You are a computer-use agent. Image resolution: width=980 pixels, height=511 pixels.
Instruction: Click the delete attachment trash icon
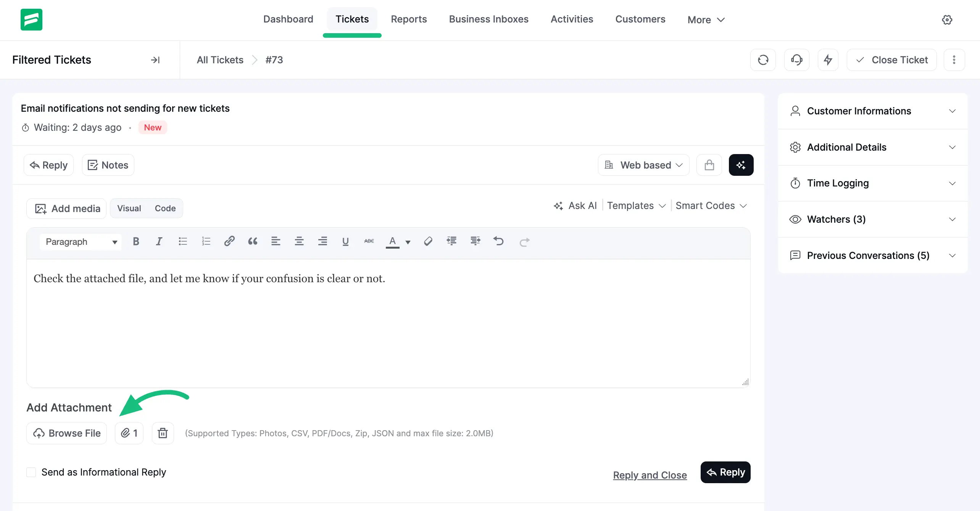(x=163, y=433)
